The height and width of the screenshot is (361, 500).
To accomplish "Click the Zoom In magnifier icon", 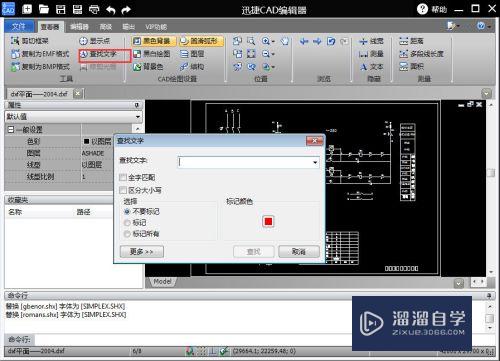I will tap(266, 41).
